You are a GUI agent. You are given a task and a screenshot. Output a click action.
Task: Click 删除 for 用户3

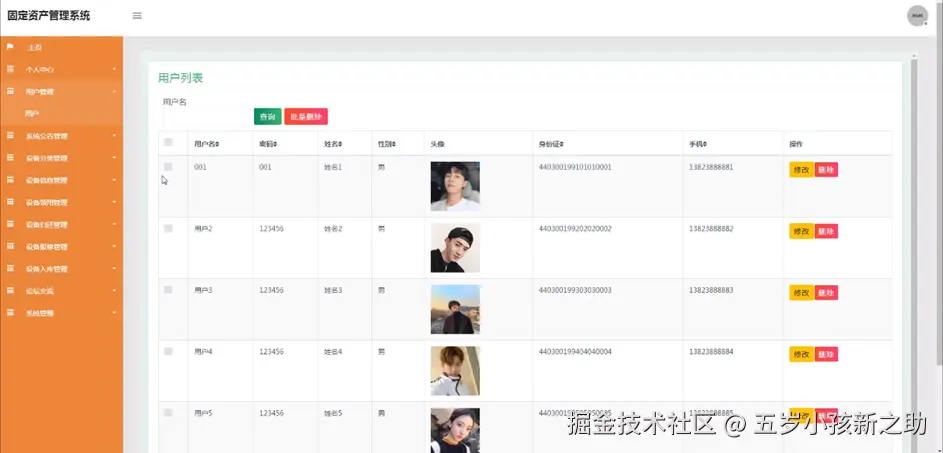[x=826, y=293]
